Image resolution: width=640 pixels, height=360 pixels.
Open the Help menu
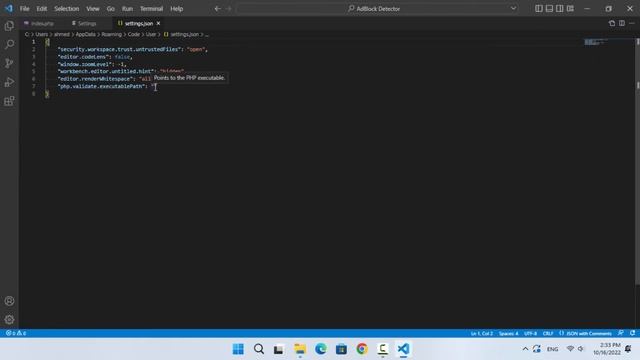coord(177,9)
